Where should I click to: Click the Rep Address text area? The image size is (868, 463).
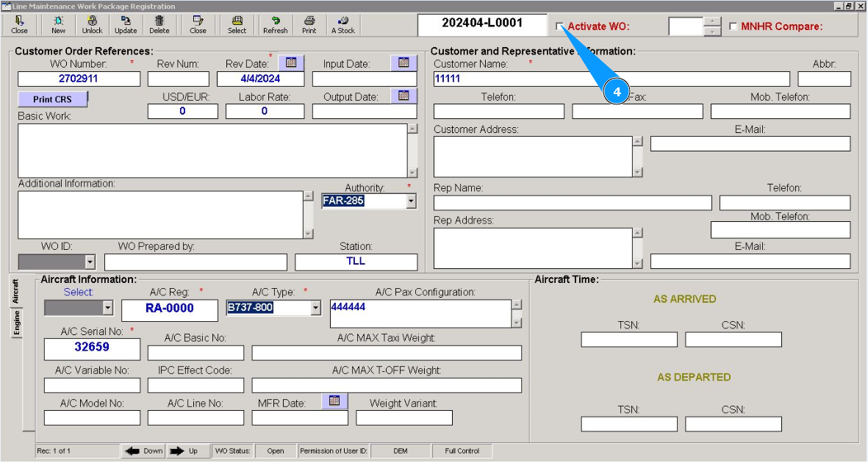click(x=533, y=248)
